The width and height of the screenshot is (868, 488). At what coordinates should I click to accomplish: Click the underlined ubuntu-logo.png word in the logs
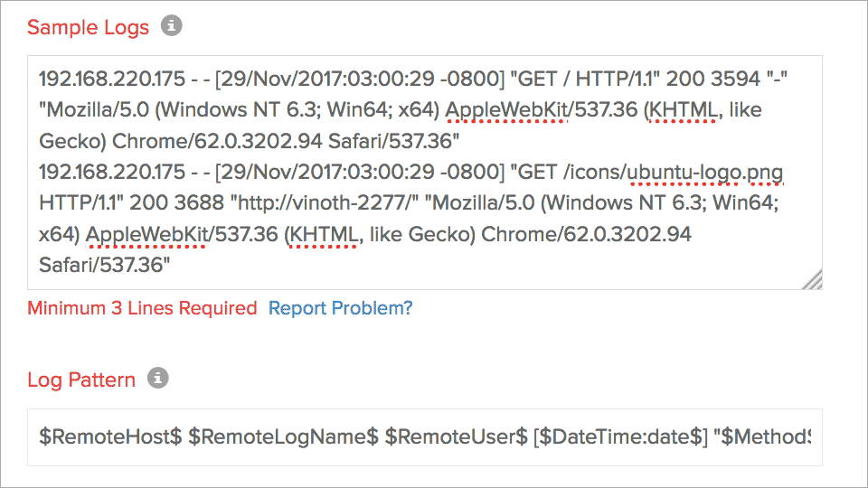click(x=705, y=172)
